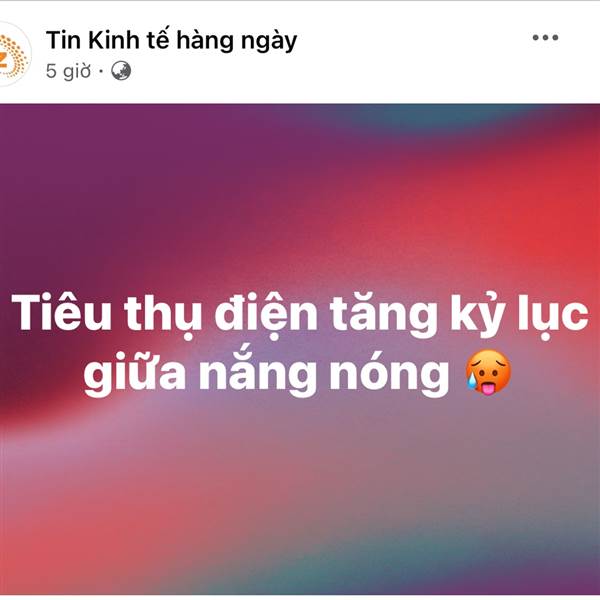Open the page name Tin Kinh tế hàng ngày
Image resolution: width=600 pixels, height=600 pixels.
[x=171, y=41]
